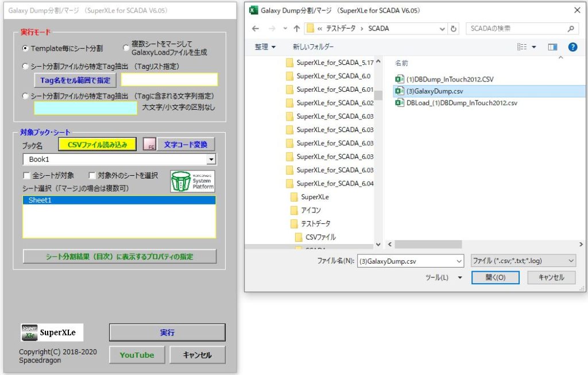588x375 pixels.
Task: Open recent locations dropdown in file dialog
Action: (x=285, y=29)
